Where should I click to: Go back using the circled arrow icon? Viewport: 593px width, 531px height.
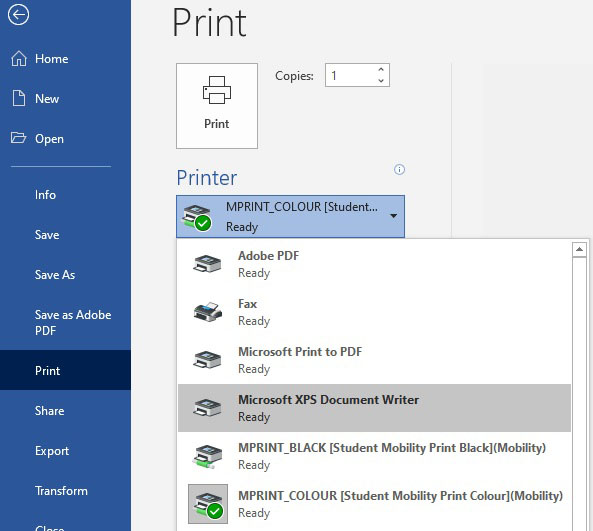18,15
